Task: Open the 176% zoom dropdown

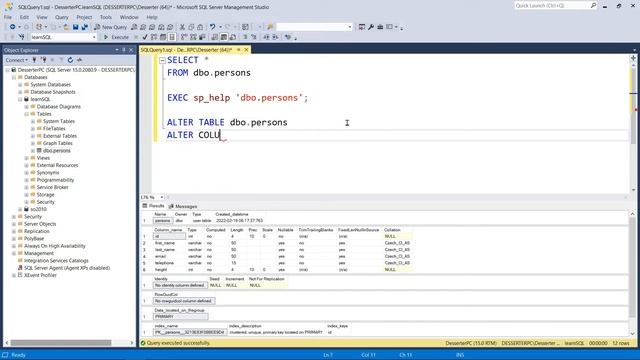Action: [162, 197]
